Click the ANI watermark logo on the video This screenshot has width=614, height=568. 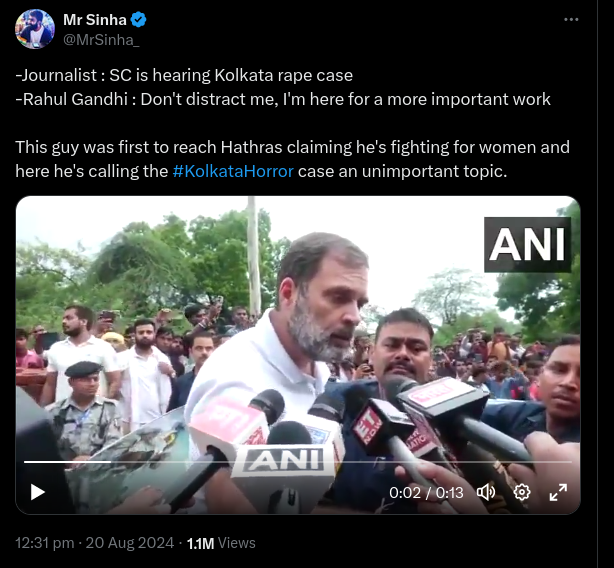[527, 245]
